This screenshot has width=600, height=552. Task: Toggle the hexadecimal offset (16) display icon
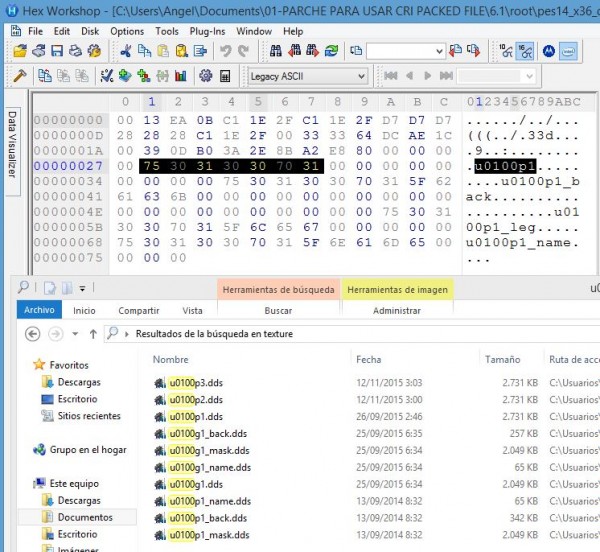coord(525,51)
